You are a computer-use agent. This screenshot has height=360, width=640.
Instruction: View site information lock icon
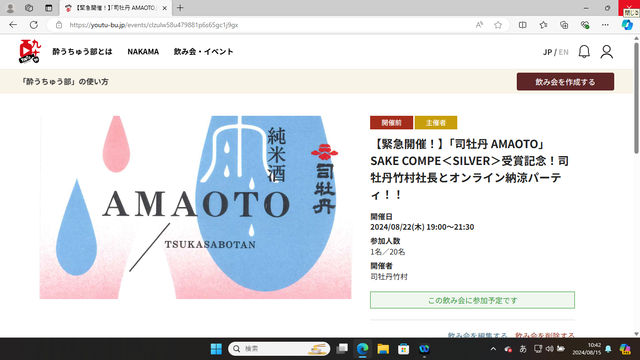point(59,25)
